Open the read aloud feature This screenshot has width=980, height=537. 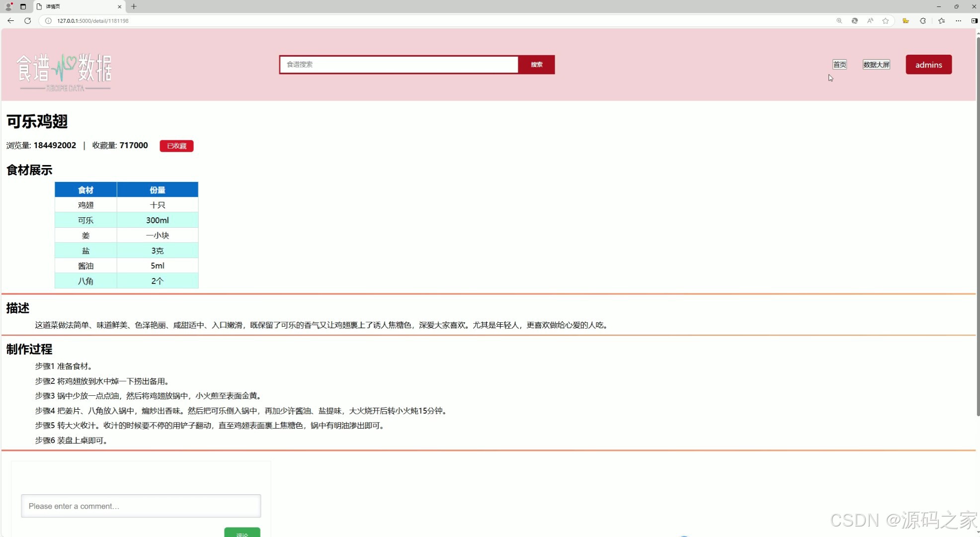point(870,21)
